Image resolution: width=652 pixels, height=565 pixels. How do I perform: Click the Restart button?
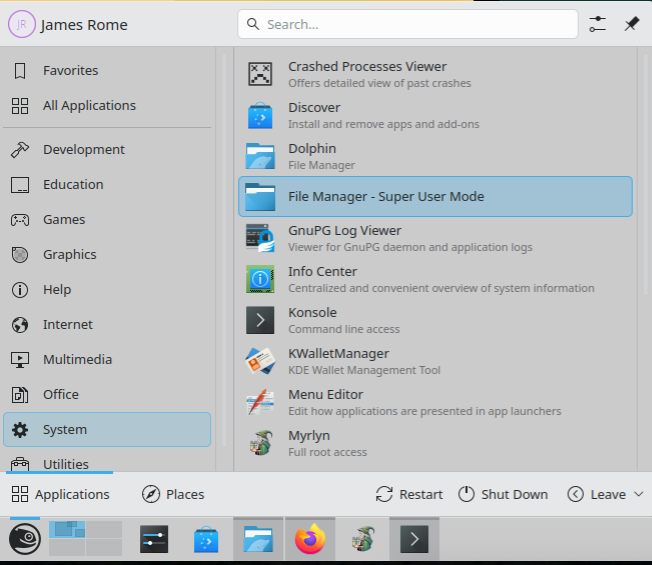(x=409, y=494)
